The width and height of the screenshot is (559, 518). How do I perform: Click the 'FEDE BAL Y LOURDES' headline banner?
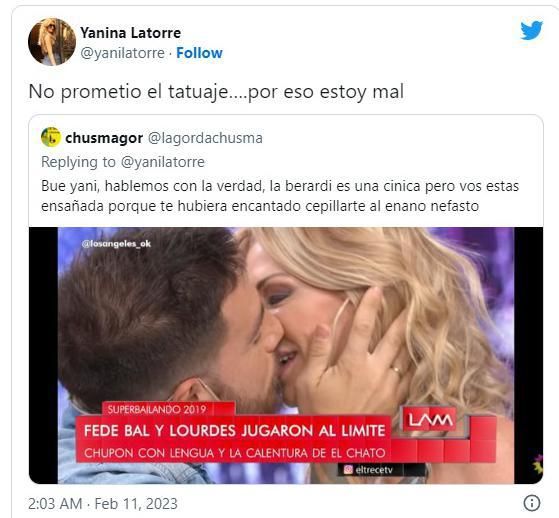[x=235, y=431]
